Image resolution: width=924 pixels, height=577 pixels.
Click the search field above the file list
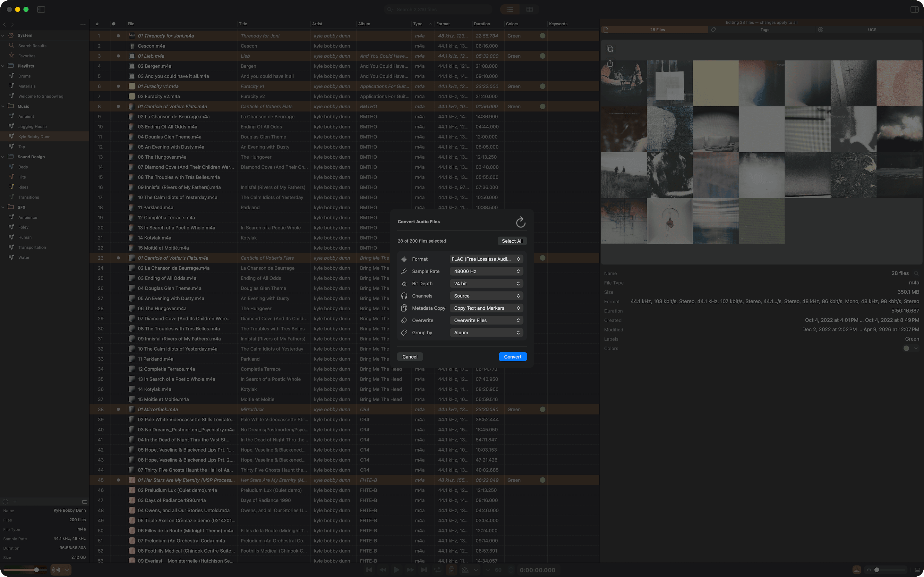(x=437, y=9)
